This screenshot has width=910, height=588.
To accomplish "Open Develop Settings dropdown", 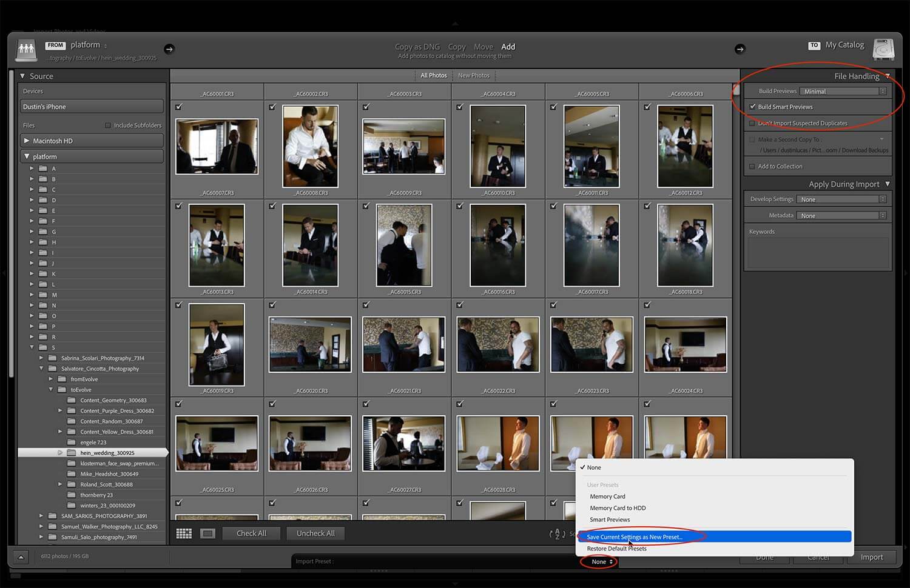I will coord(841,199).
